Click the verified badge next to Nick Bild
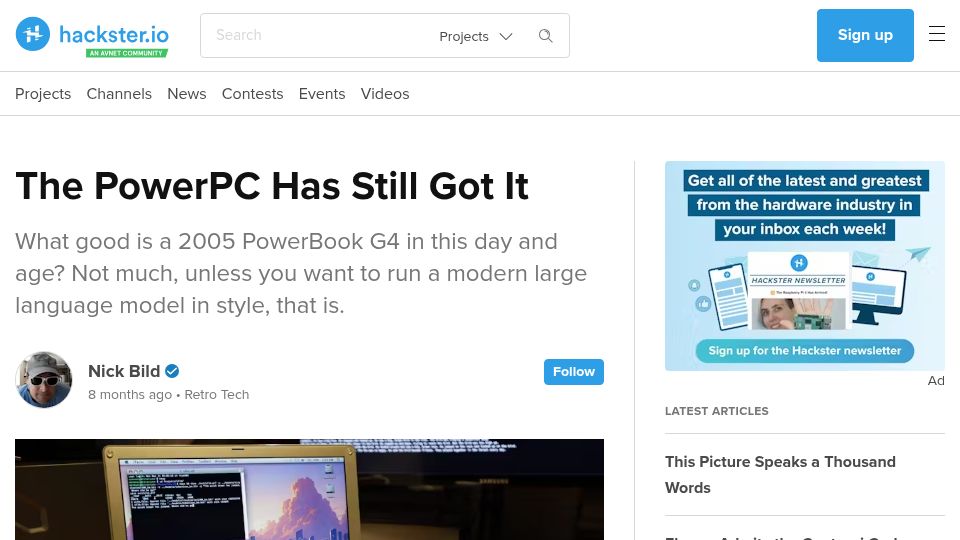Screen dimensions: 960x540 tap(173, 371)
